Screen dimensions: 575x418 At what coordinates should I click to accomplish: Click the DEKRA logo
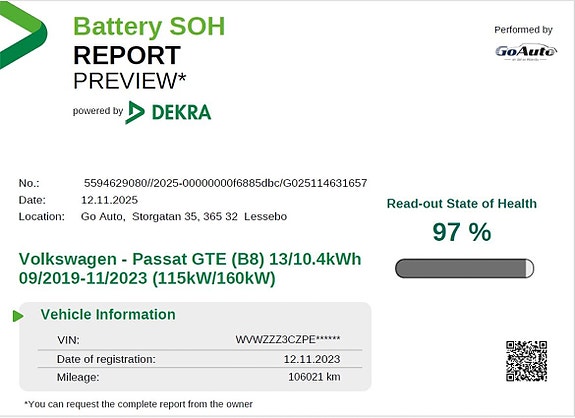pos(168,112)
